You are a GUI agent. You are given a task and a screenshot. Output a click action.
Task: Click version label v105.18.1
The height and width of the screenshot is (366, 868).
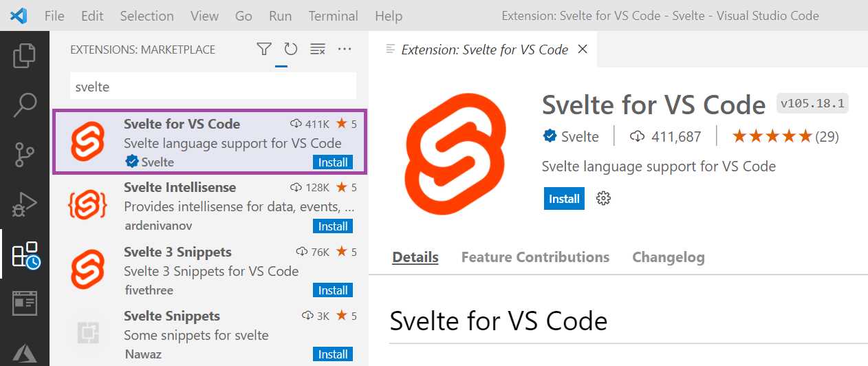pos(813,103)
